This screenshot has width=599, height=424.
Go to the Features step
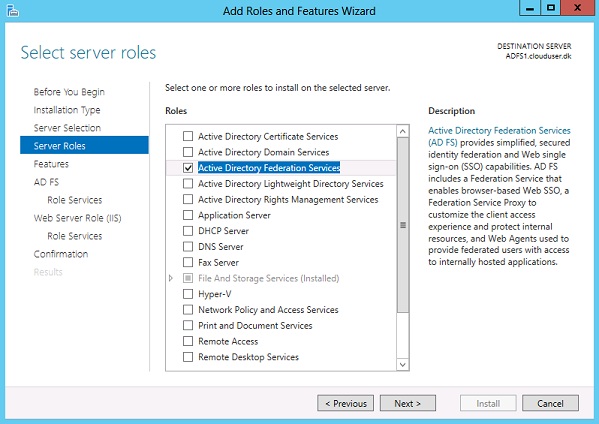[51, 164]
